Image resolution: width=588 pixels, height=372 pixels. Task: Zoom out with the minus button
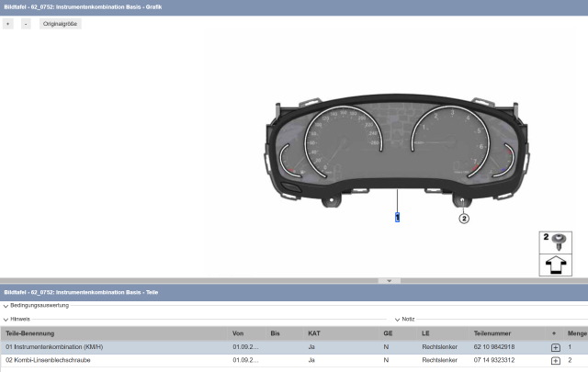pyautogui.click(x=26, y=24)
